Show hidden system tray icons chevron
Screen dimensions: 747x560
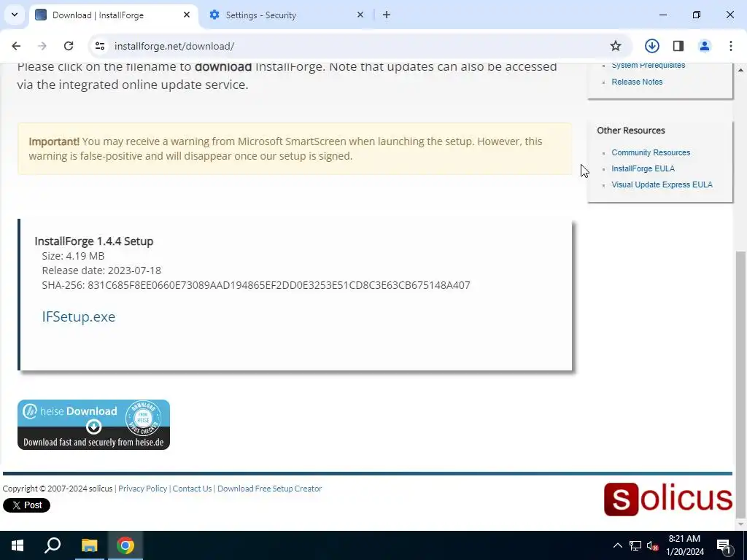pos(617,545)
